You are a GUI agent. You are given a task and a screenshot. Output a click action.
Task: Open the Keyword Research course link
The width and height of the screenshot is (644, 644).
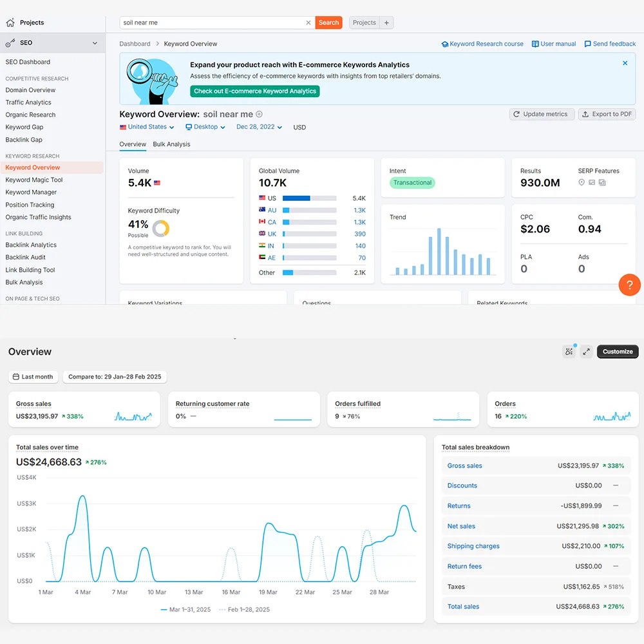[482, 44]
